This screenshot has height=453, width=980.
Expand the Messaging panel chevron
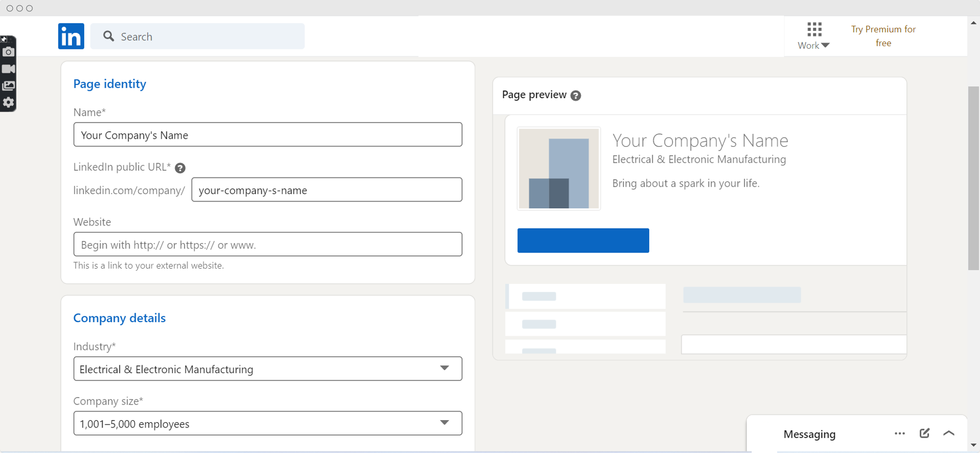coord(949,433)
